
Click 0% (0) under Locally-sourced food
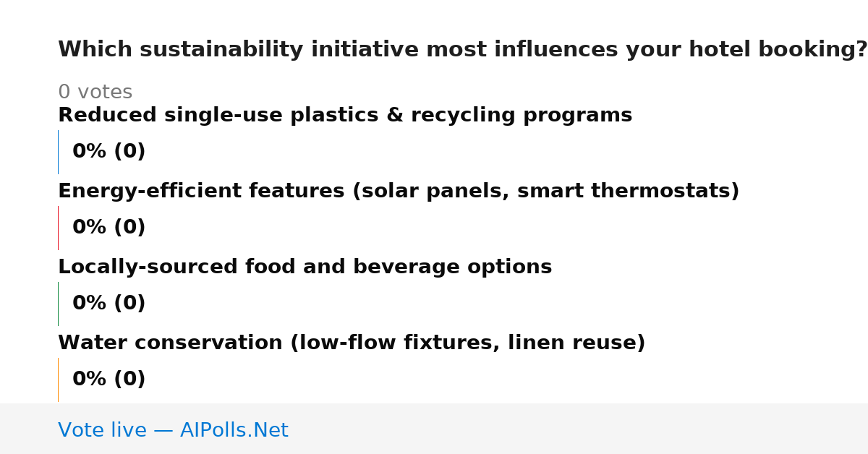(x=109, y=304)
